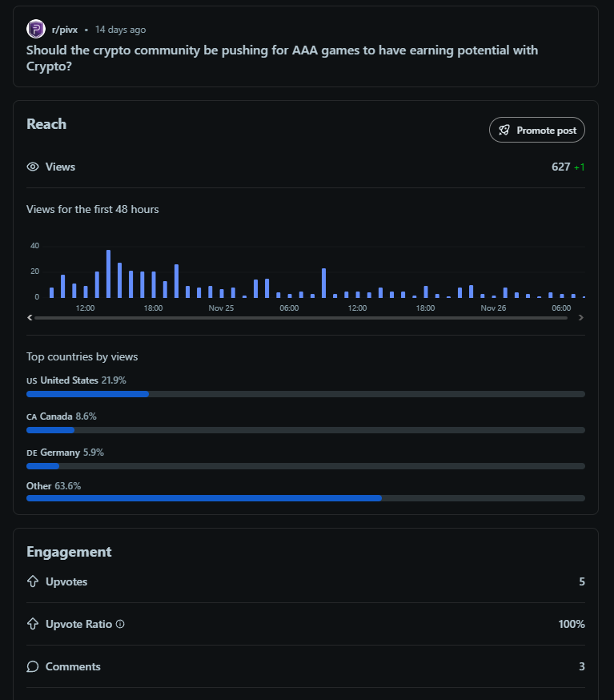614x700 pixels.
Task: Click the r/pivx community avatar icon
Action: pos(36,30)
